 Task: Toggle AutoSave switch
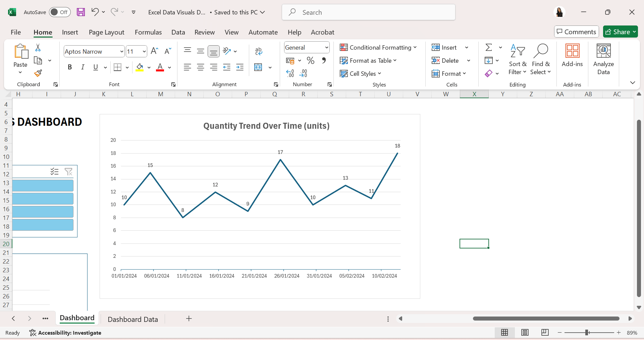click(x=60, y=12)
